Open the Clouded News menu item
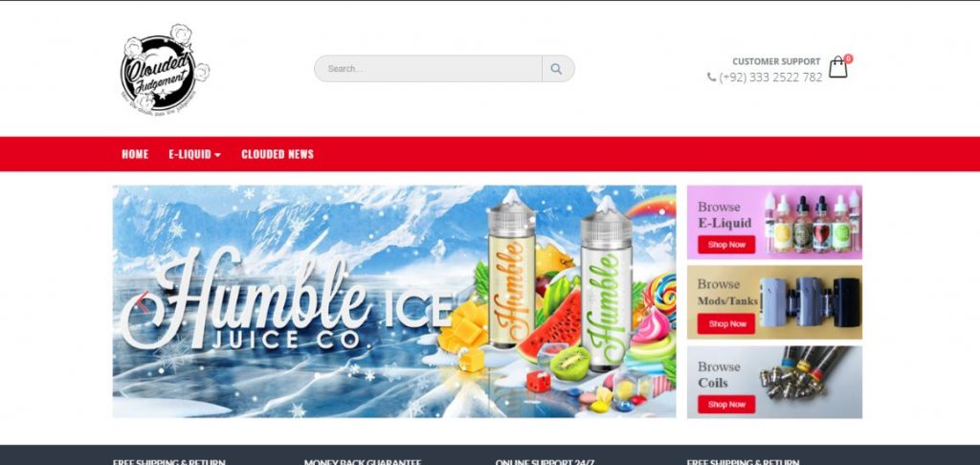Viewport: 980px width, 465px height. click(x=278, y=154)
